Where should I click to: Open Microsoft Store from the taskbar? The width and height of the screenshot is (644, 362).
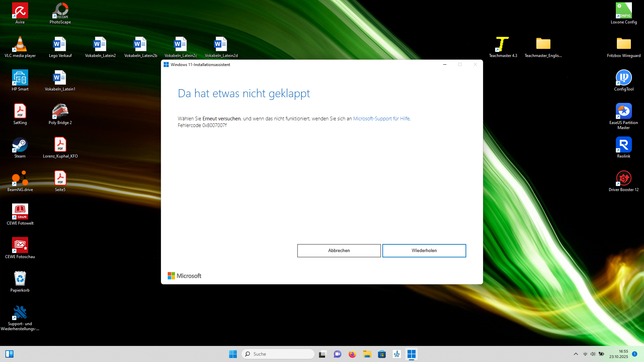click(x=382, y=354)
